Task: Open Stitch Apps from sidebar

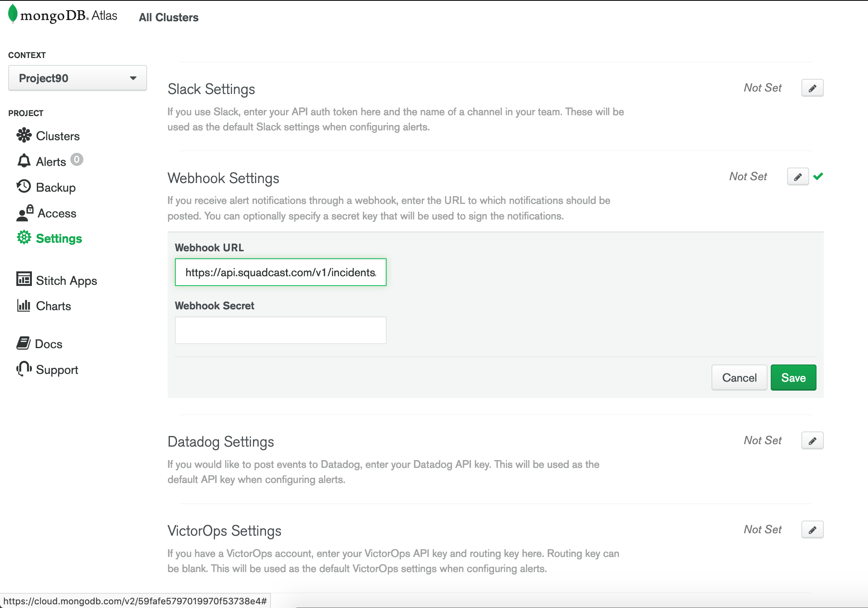Action: (66, 281)
